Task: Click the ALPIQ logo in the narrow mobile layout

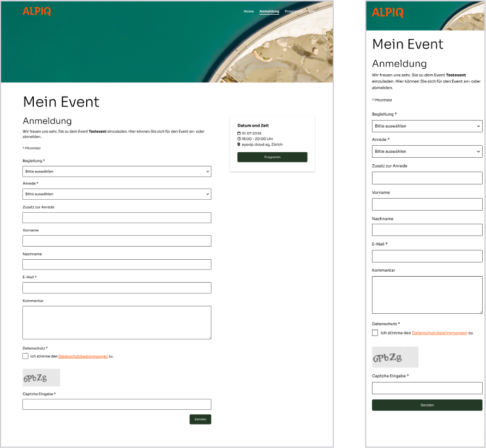Action: 388,12
